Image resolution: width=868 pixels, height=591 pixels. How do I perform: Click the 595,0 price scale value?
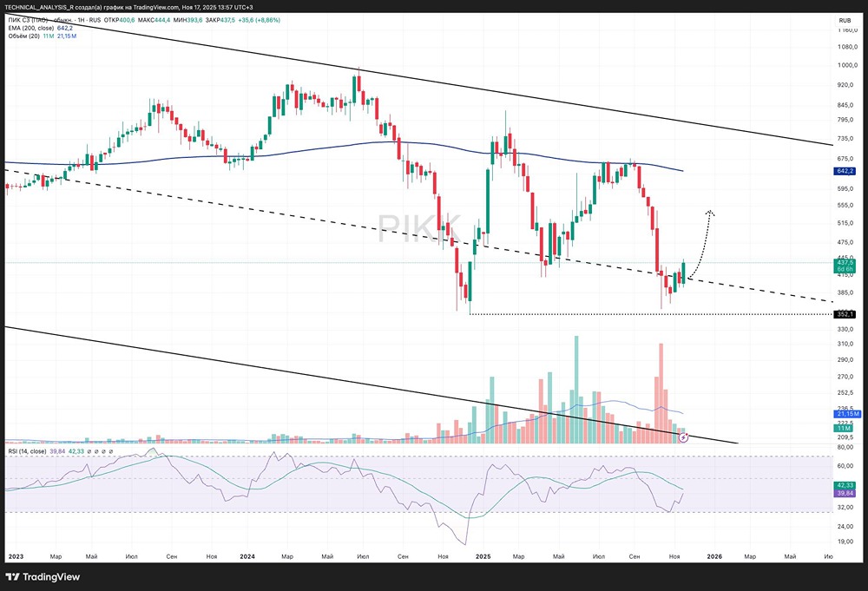pos(847,188)
